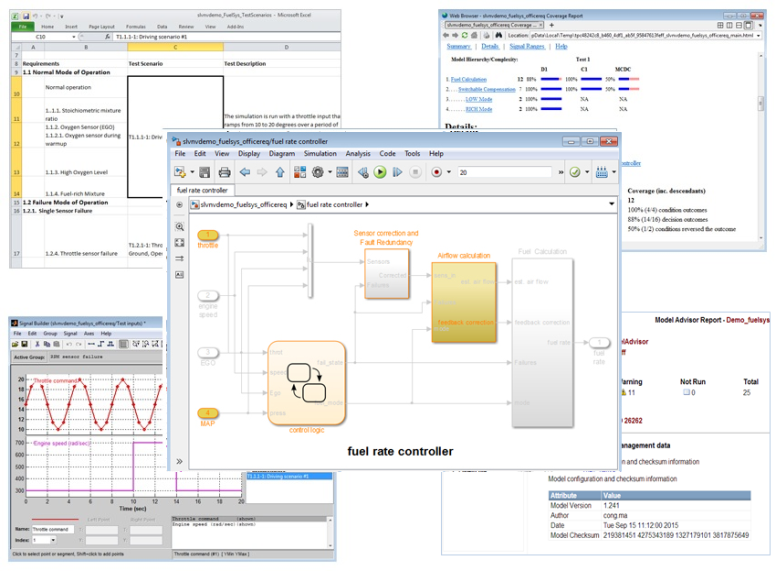776x571 pixels.
Task: Open the Index dropdown in Signal Builder
Action: (53, 540)
